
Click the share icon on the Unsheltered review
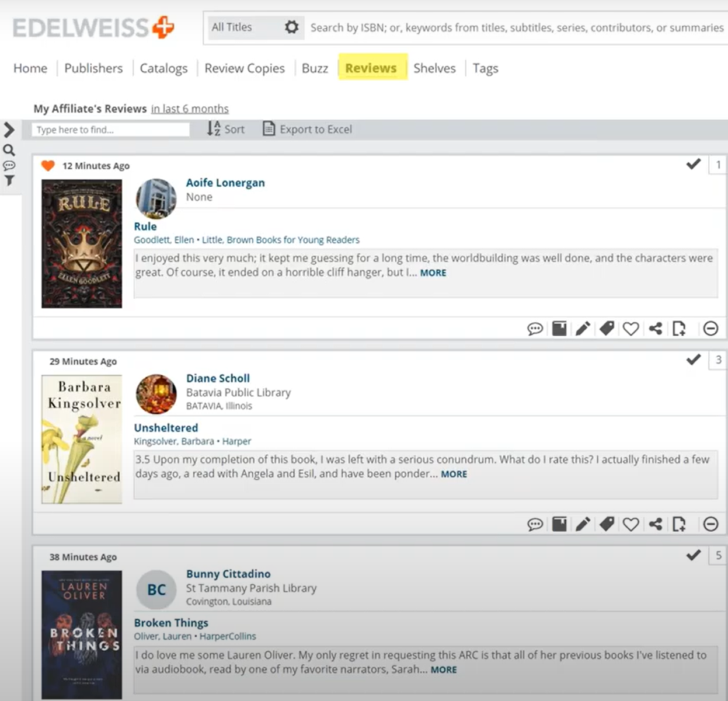[x=655, y=524]
